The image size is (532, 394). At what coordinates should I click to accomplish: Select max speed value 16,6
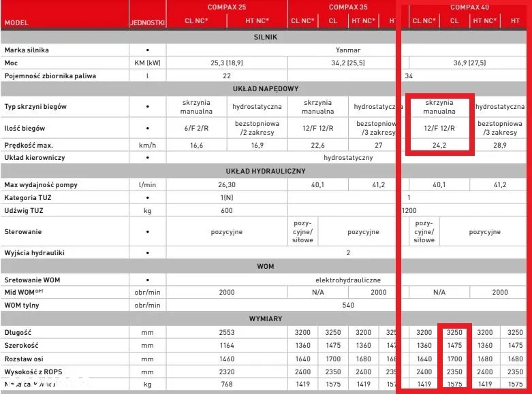pyautogui.click(x=196, y=145)
